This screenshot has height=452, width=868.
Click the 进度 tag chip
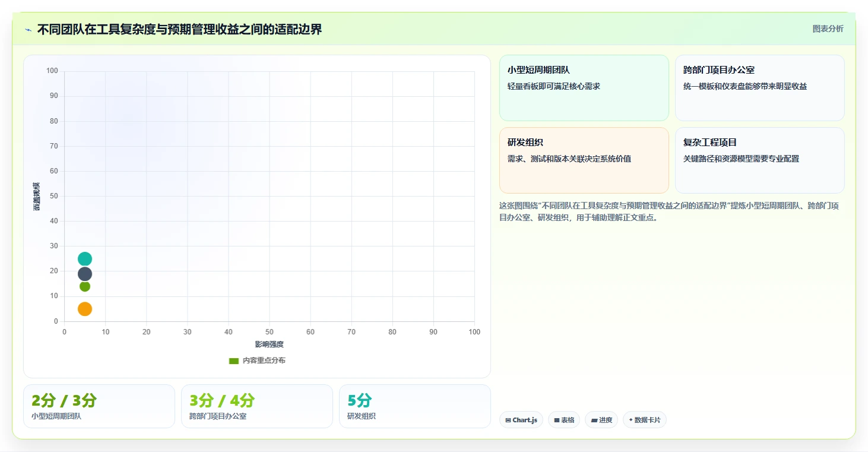tap(601, 420)
